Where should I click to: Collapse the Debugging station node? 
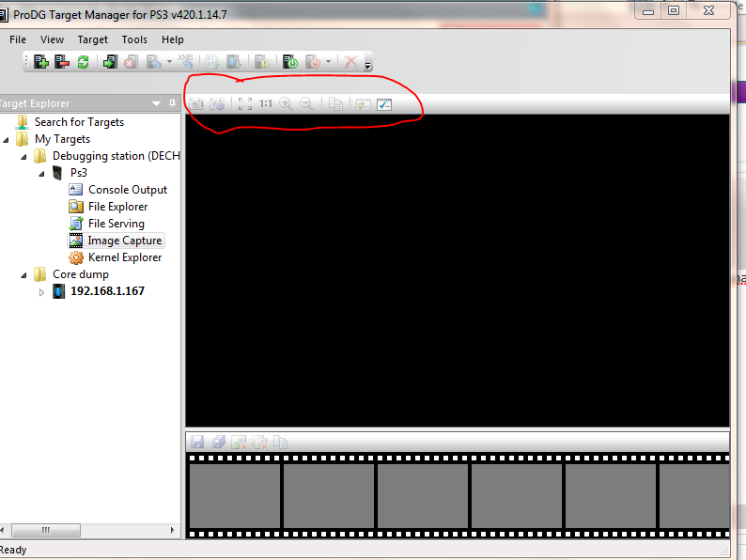coord(23,157)
